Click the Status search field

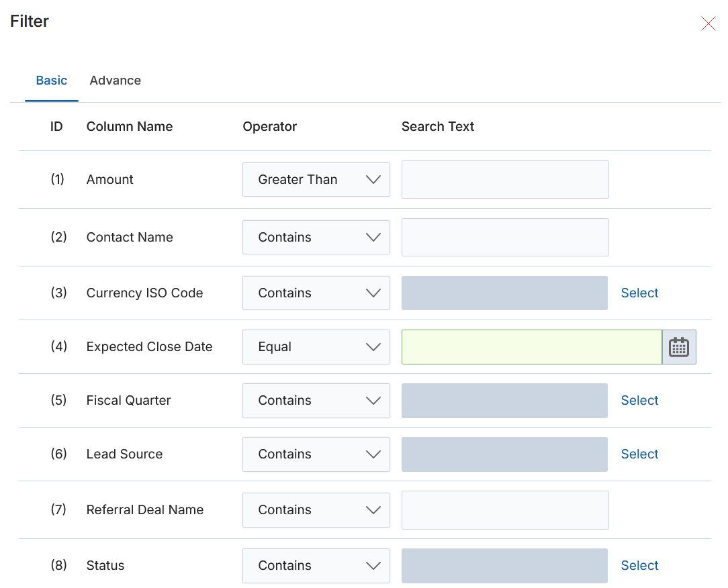(504, 566)
